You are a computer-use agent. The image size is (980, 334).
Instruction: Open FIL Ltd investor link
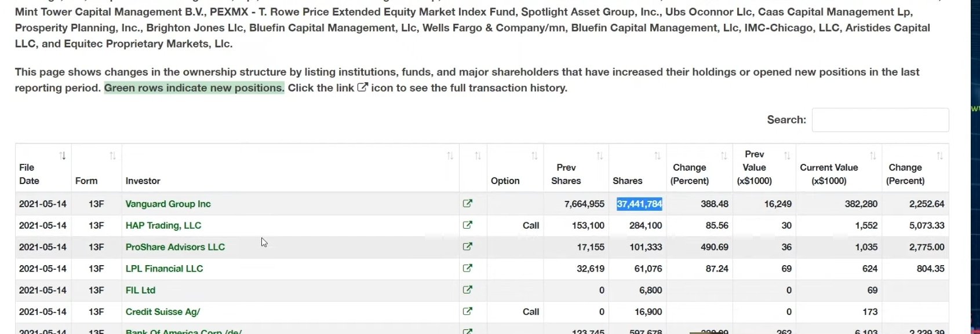(140, 290)
